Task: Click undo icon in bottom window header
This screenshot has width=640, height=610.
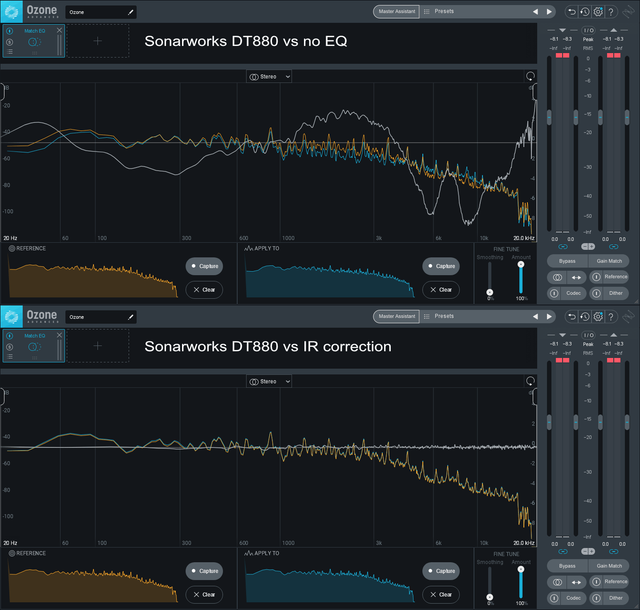Action: (572, 316)
